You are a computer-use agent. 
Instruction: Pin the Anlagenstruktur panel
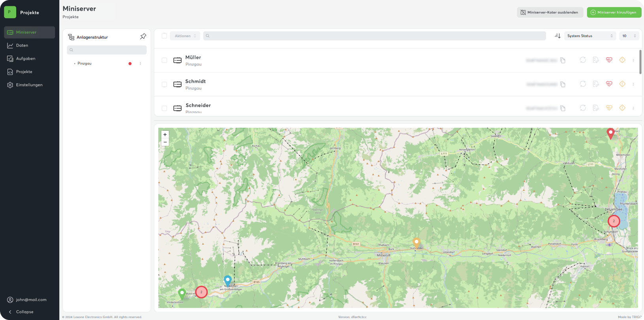pos(143,36)
